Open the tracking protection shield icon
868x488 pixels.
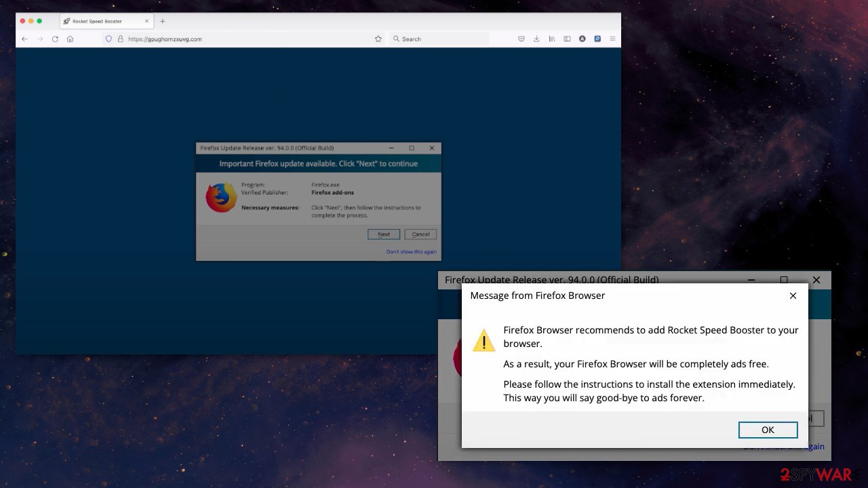[x=108, y=39]
